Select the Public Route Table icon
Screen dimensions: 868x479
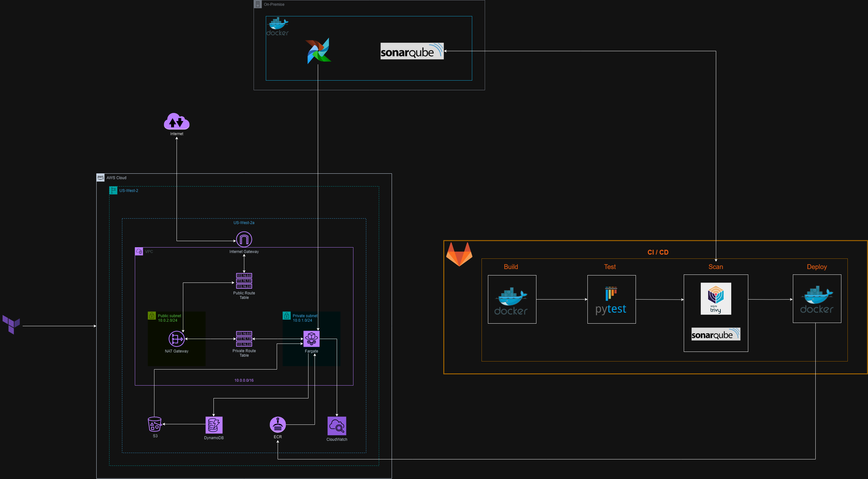coord(244,281)
